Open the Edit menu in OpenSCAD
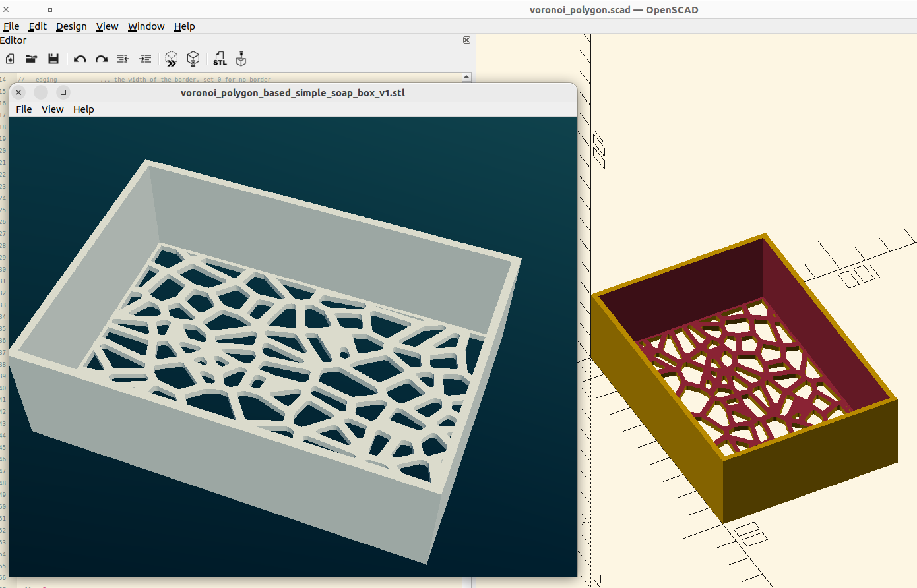This screenshot has height=588, width=917. (x=38, y=26)
